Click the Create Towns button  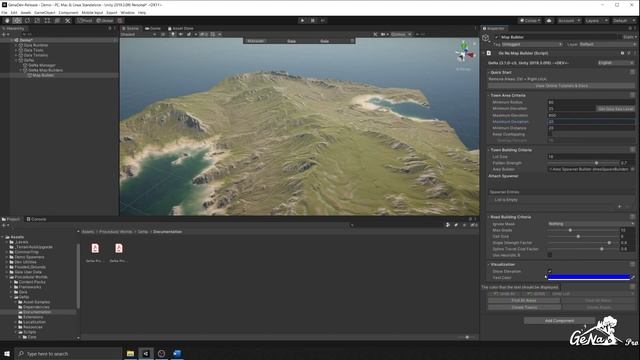pyautogui.click(x=524, y=307)
